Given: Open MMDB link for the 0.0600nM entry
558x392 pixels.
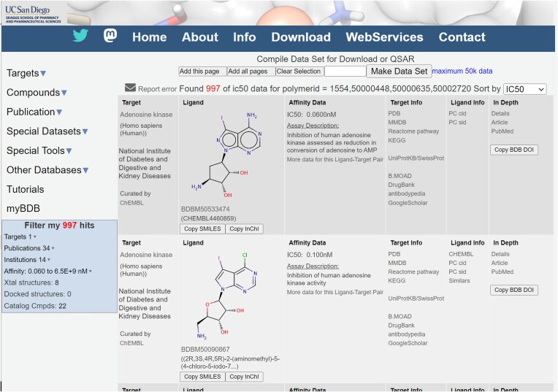Looking at the screenshot, I should [397, 123].
